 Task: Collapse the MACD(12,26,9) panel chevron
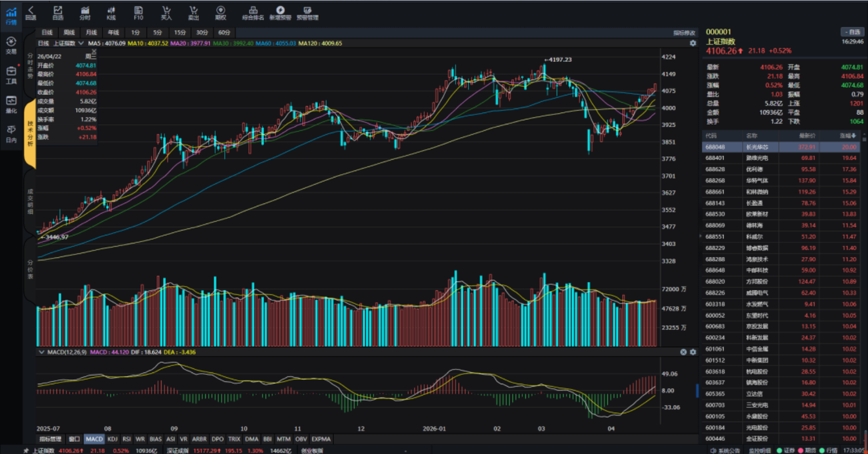(x=42, y=352)
